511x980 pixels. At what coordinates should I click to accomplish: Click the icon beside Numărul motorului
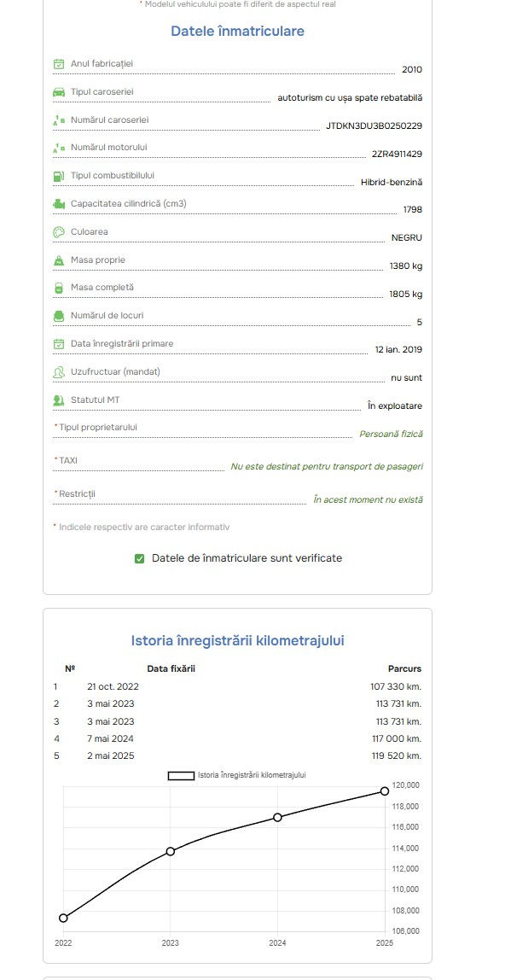tap(59, 149)
